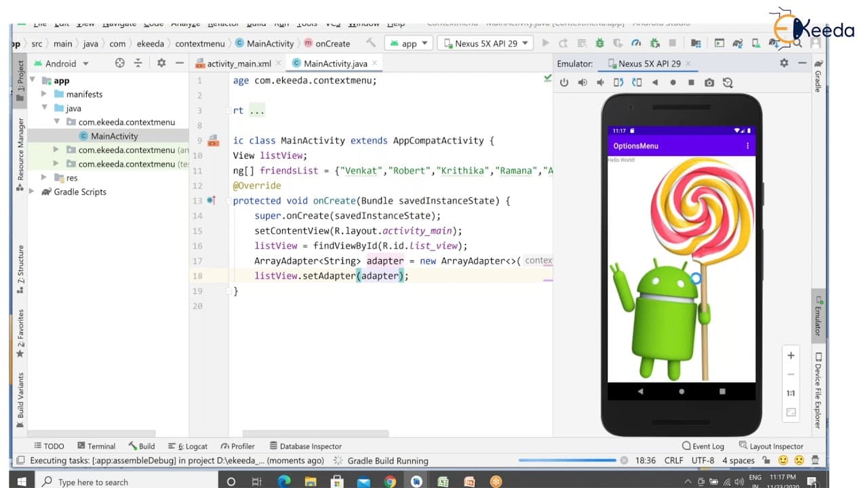Rotate the emulator left

(x=618, y=83)
